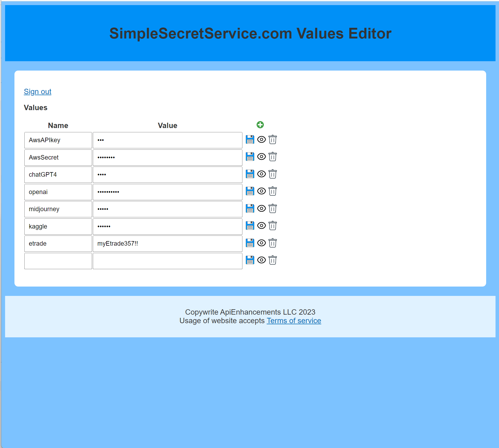The height and width of the screenshot is (448, 499).
Task: Remove the midjourney row via trash icon
Action: 273,208
